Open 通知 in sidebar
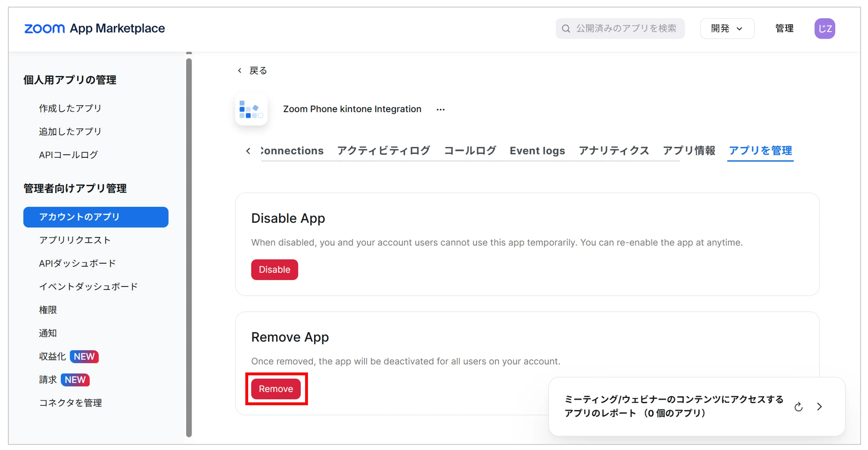This screenshot has width=868, height=450. tap(48, 333)
